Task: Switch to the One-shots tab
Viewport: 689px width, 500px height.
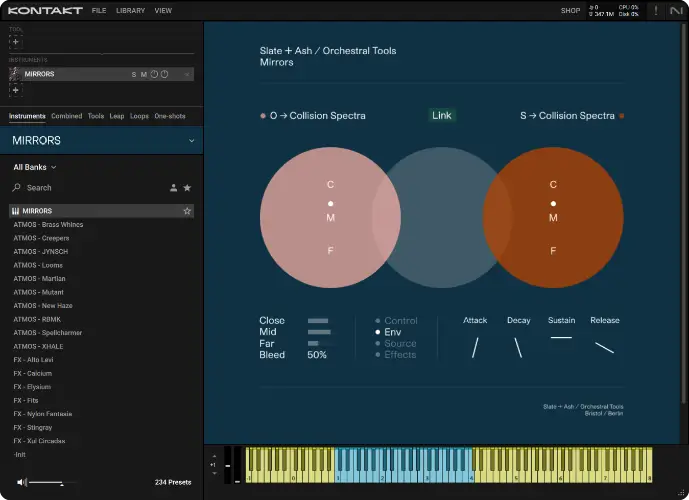Action: click(x=170, y=116)
